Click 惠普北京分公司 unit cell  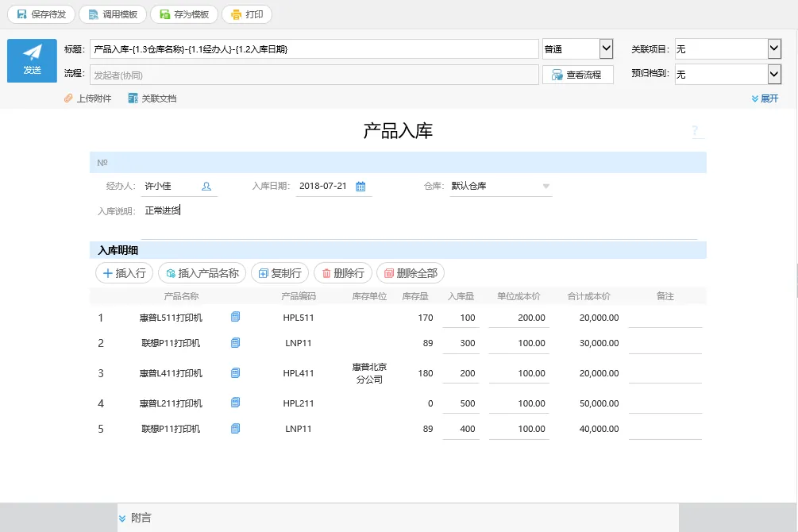tap(369, 373)
